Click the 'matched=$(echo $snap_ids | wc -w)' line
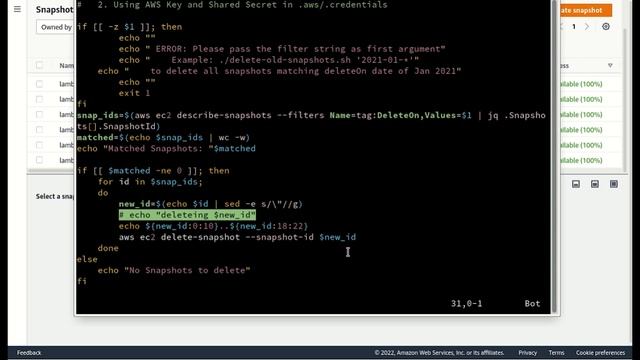640x360 pixels. tap(163, 138)
